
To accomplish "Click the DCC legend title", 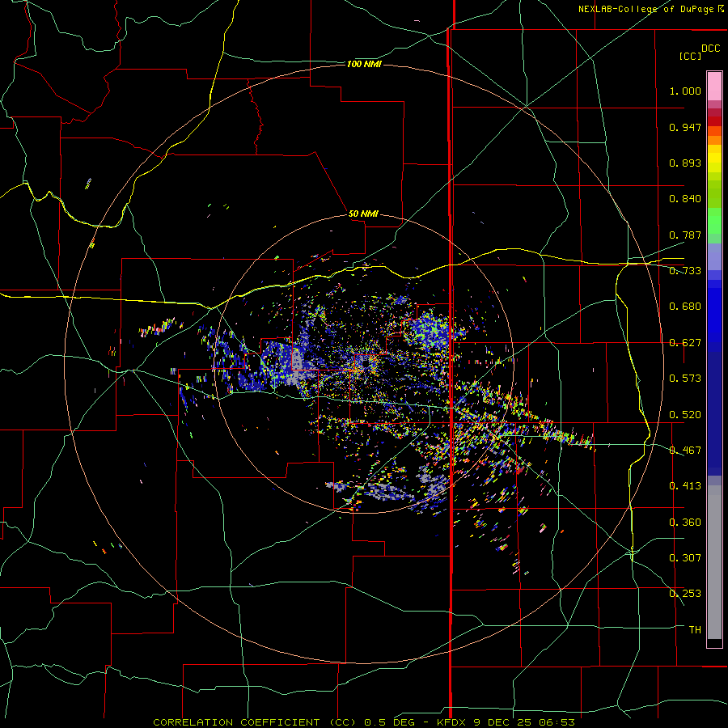I will tap(710, 49).
